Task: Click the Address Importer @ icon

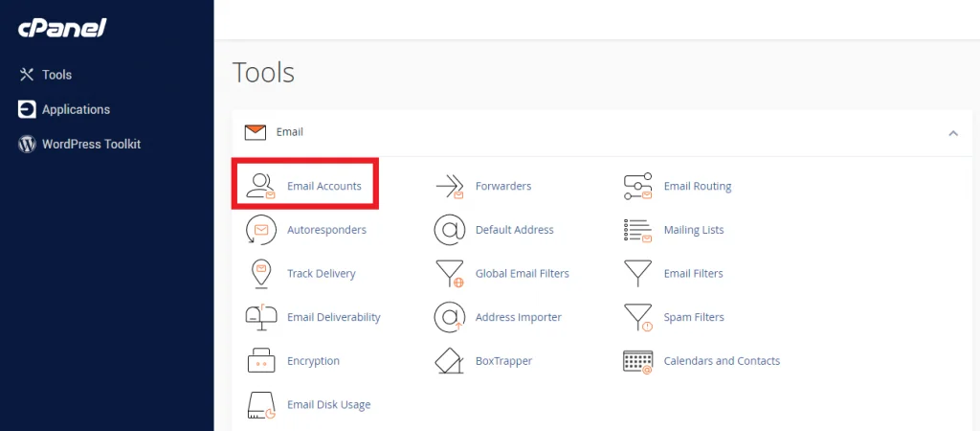Action: pyautogui.click(x=450, y=317)
